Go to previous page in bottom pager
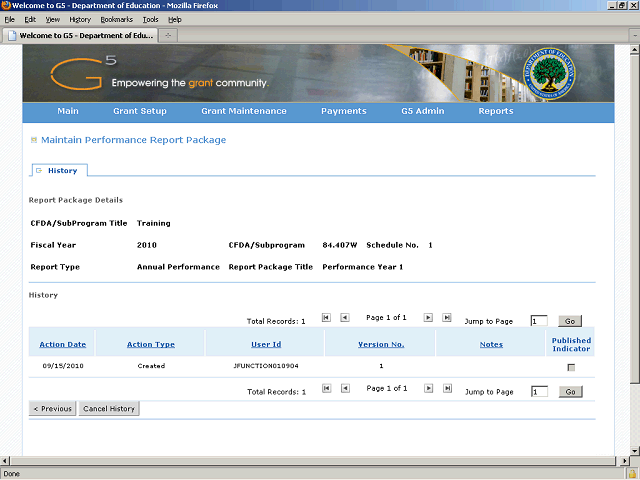 pos(345,388)
